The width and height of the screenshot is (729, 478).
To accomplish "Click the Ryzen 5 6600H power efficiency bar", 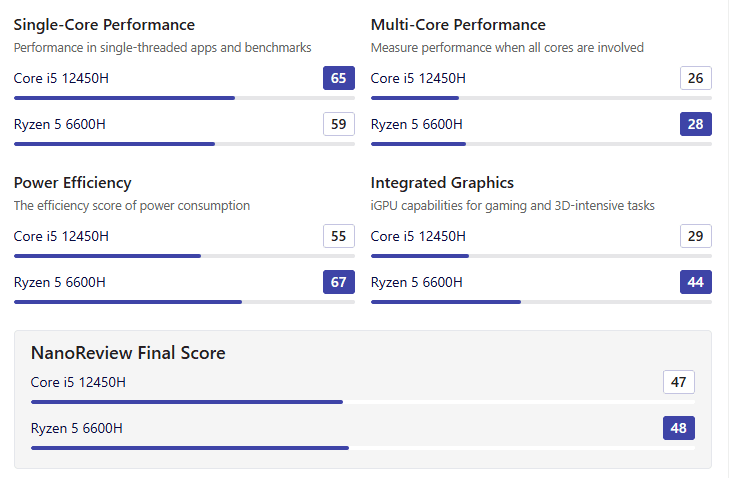I will (184, 302).
